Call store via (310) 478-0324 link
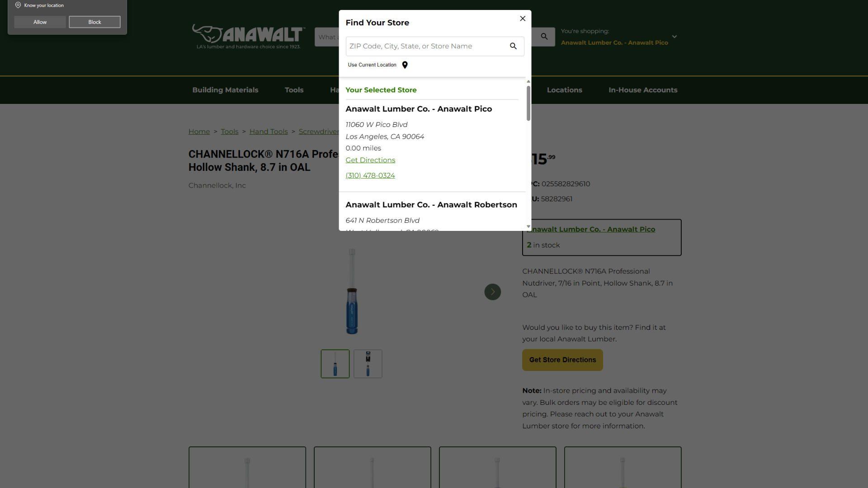868x488 pixels. pos(370,175)
